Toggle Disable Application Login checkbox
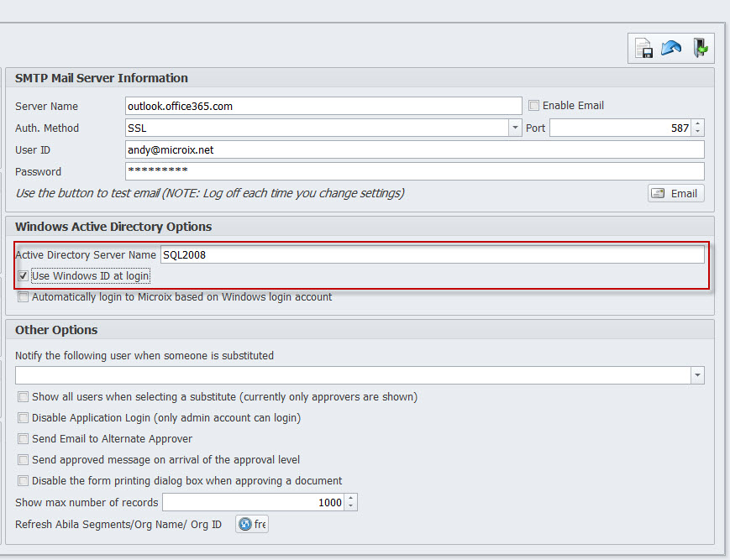This screenshot has width=730, height=560. [24, 418]
